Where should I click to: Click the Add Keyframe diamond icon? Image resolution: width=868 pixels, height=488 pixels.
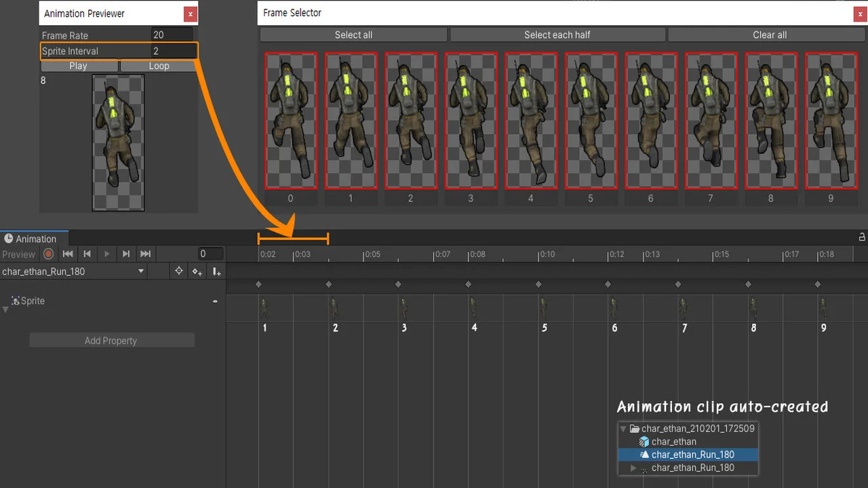pyautogui.click(x=197, y=271)
